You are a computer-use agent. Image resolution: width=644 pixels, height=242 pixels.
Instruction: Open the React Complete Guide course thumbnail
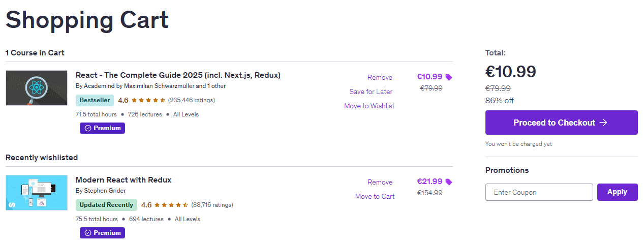coord(37,88)
